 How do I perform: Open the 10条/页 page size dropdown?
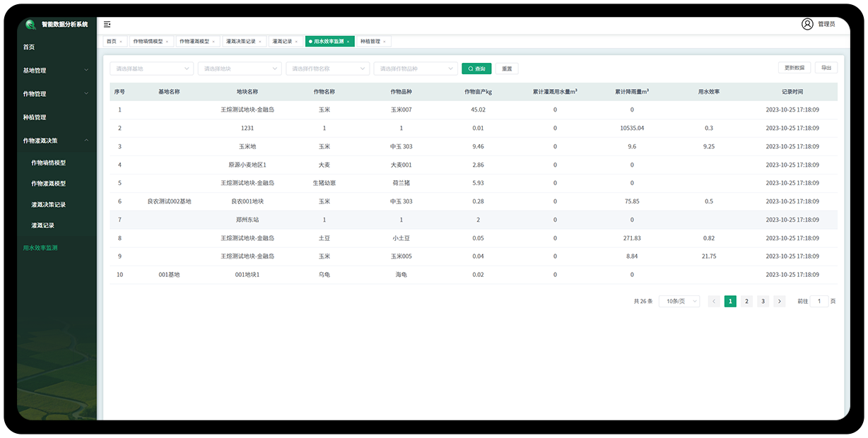click(x=678, y=301)
